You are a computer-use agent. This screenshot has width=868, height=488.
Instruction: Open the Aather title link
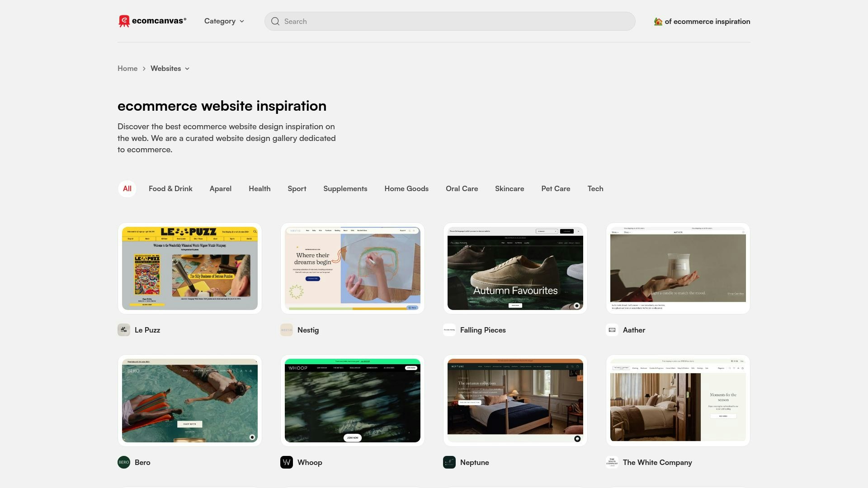634,330
